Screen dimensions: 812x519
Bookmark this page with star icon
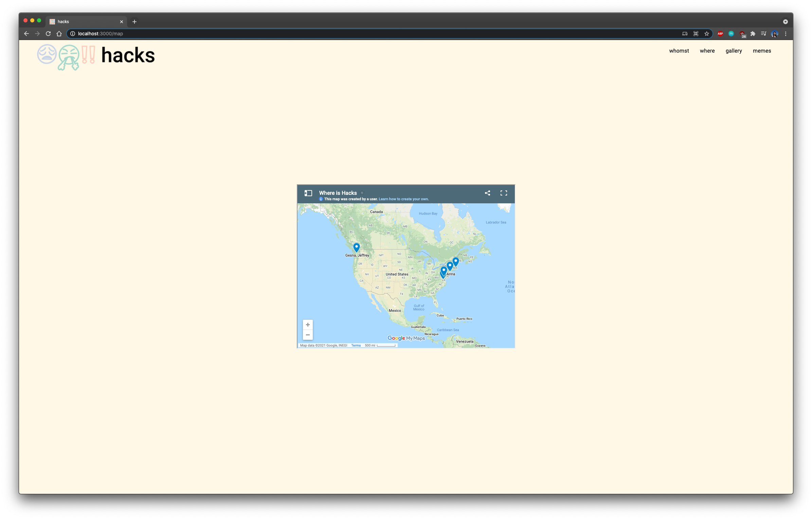click(x=707, y=34)
